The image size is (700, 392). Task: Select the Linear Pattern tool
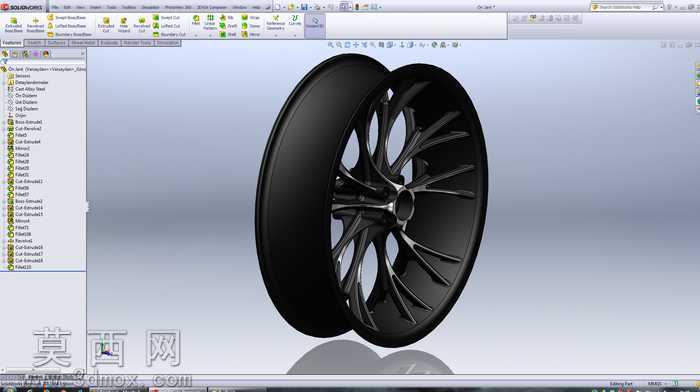click(210, 22)
